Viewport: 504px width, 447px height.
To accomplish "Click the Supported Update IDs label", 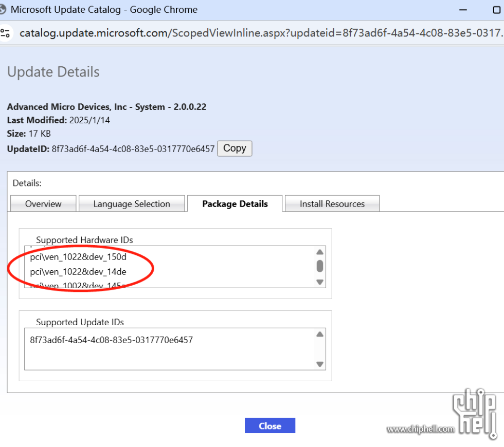I will [80, 322].
